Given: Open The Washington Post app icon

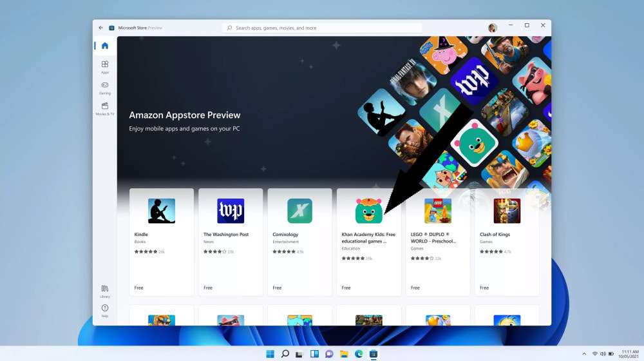Looking at the screenshot, I should [231, 211].
